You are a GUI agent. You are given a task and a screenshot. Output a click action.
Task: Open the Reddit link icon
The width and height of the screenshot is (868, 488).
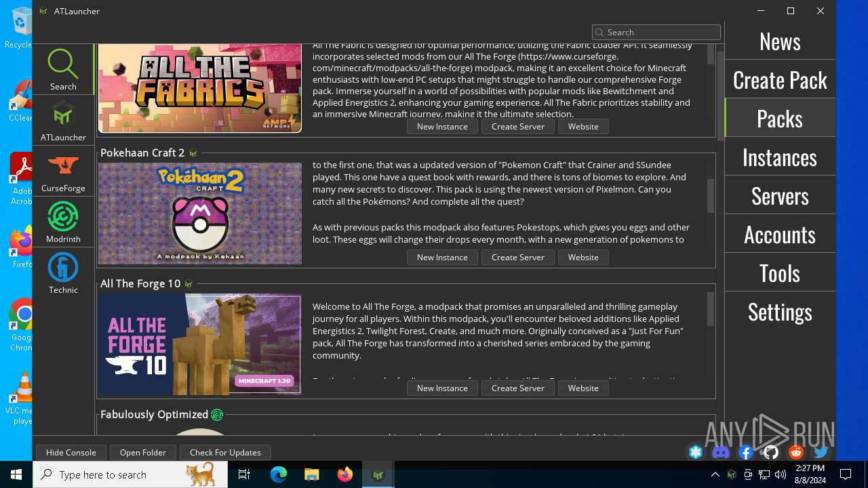(796, 452)
